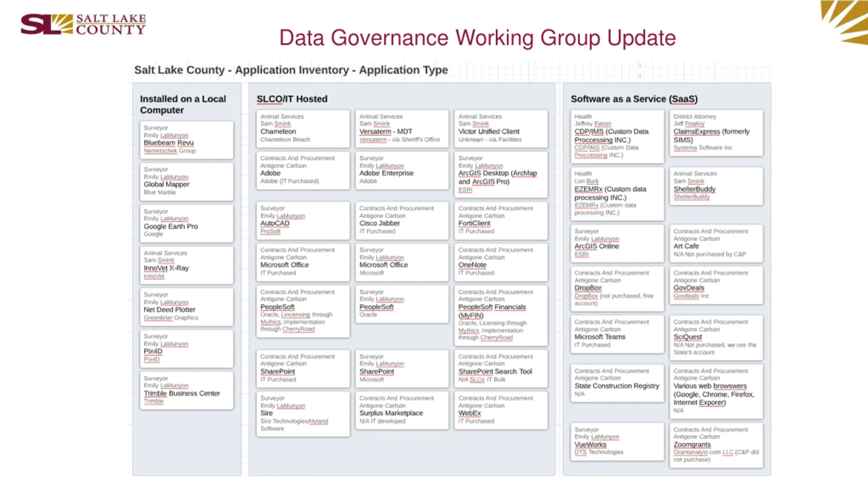Click the Google Earth Pro card
868x488 pixels.
pos(186,223)
